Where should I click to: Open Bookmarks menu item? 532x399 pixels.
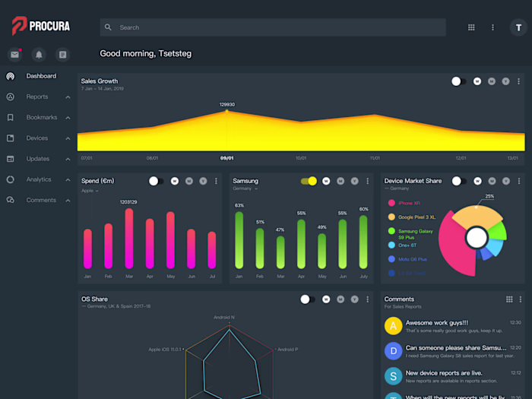click(x=42, y=117)
